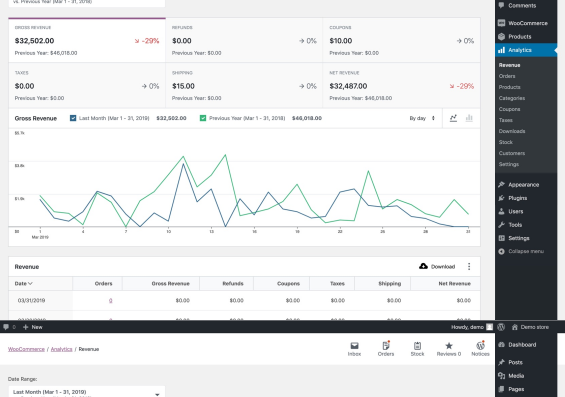
Task: Open Howdy, demo account menu
Action: coord(472,327)
